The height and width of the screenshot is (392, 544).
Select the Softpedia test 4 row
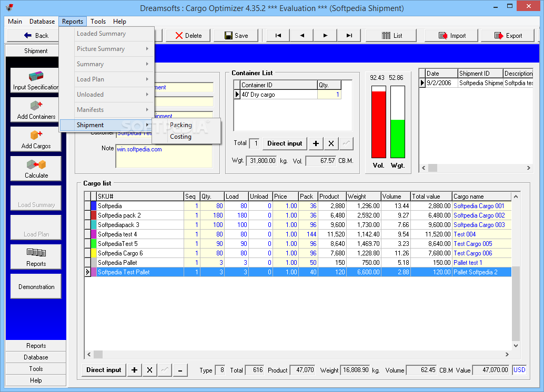pos(298,234)
